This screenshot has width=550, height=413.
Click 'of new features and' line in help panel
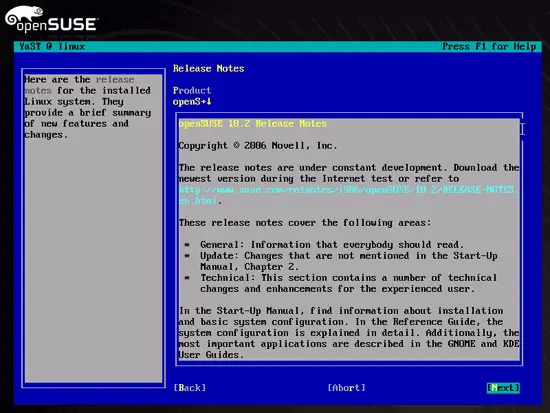(x=76, y=124)
